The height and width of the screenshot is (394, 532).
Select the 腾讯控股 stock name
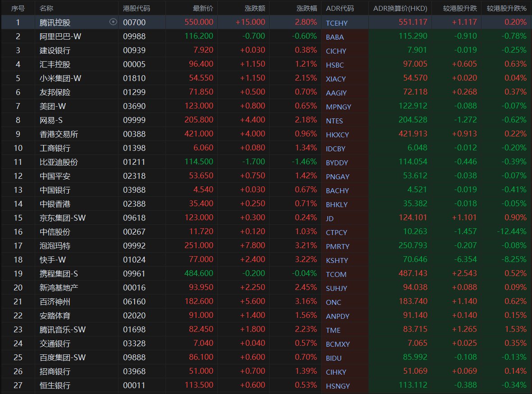point(55,23)
